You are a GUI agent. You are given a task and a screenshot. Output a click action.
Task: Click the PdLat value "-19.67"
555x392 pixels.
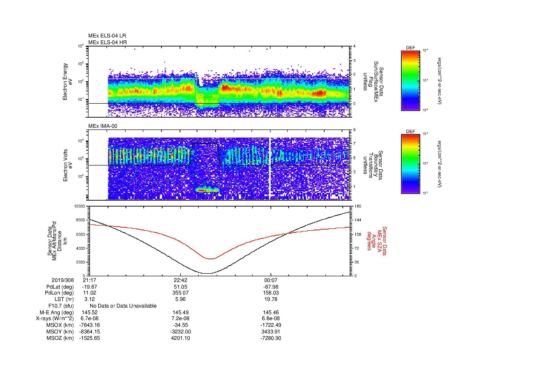89,287
